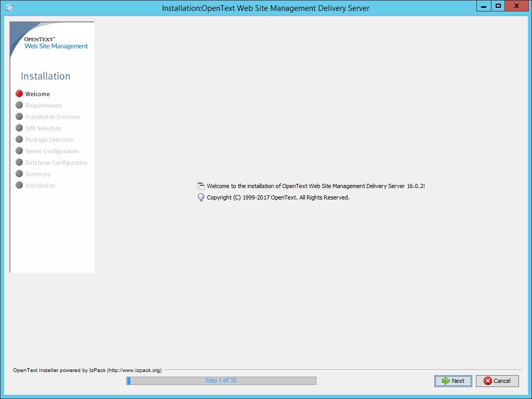
Task: Click the JVM Selection step bullet
Action: [19, 128]
